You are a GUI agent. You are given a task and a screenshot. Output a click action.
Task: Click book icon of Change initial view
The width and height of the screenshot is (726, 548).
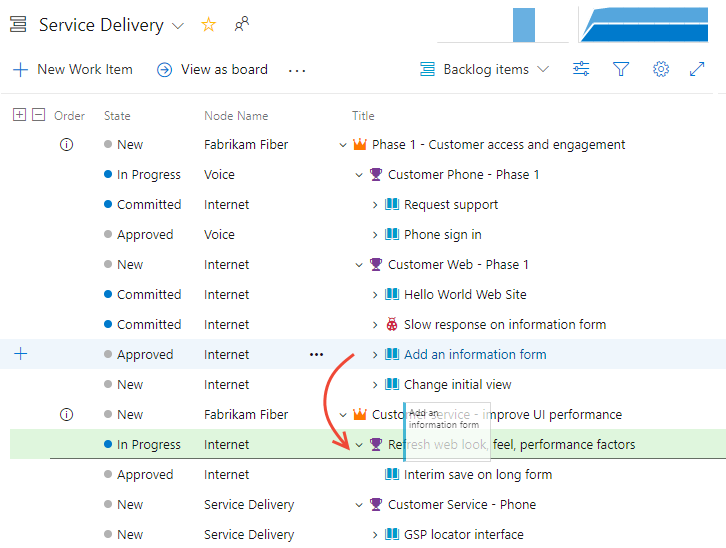pos(392,384)
